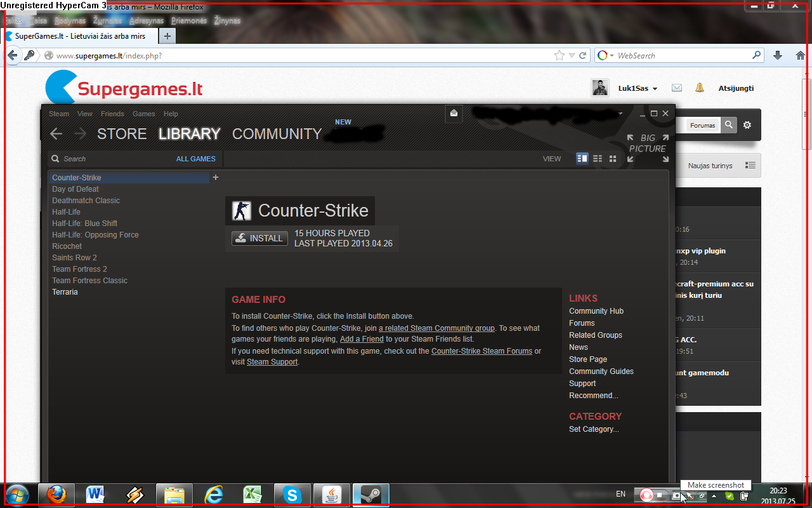
Task: Go to the Steam LIBRARY tab
Action: pos(190,134)
